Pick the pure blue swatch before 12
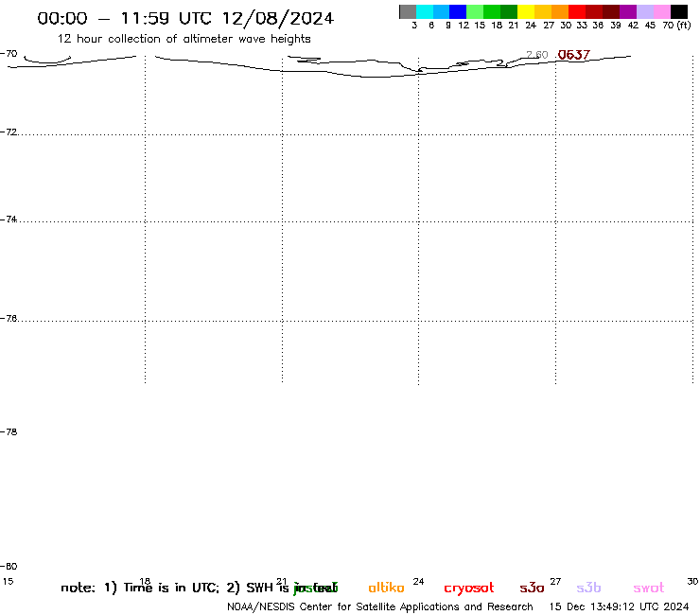The image size is (700, 615). pos(458,11)
